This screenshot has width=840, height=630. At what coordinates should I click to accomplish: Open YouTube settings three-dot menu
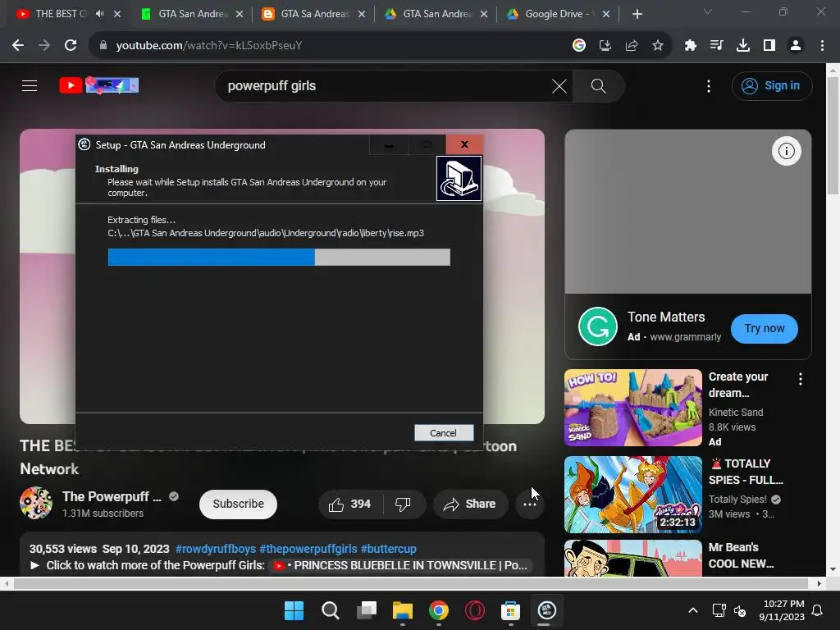709,86
